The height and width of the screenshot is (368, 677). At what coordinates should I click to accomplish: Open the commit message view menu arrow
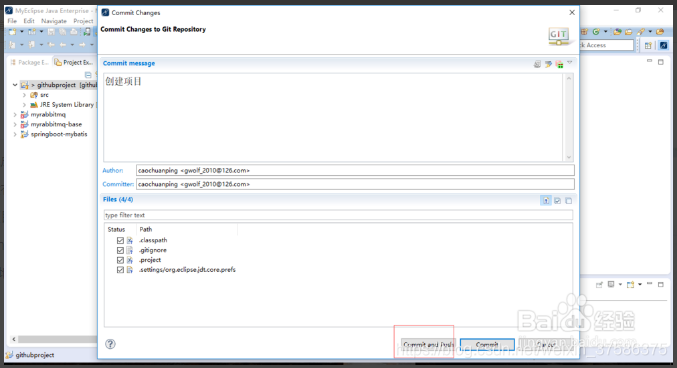click(x=570, y=63)
